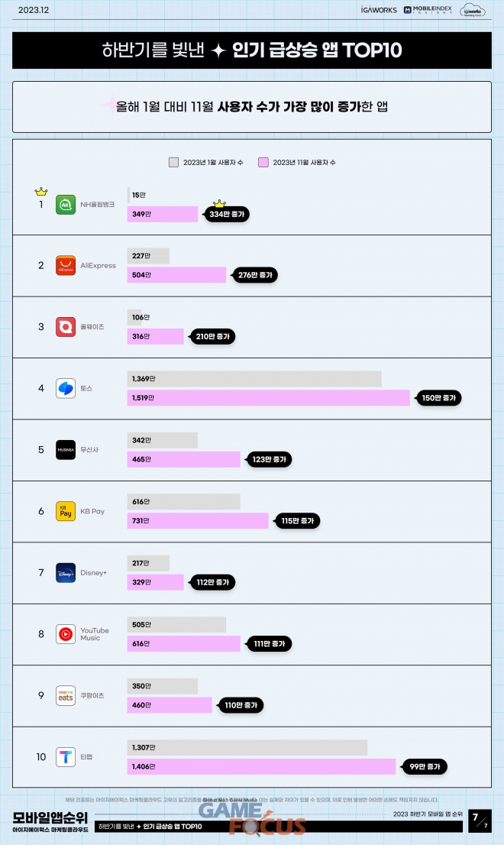The image size is (504, 845).
Task: Select the Coupang eats app icon
Action: 66,696
